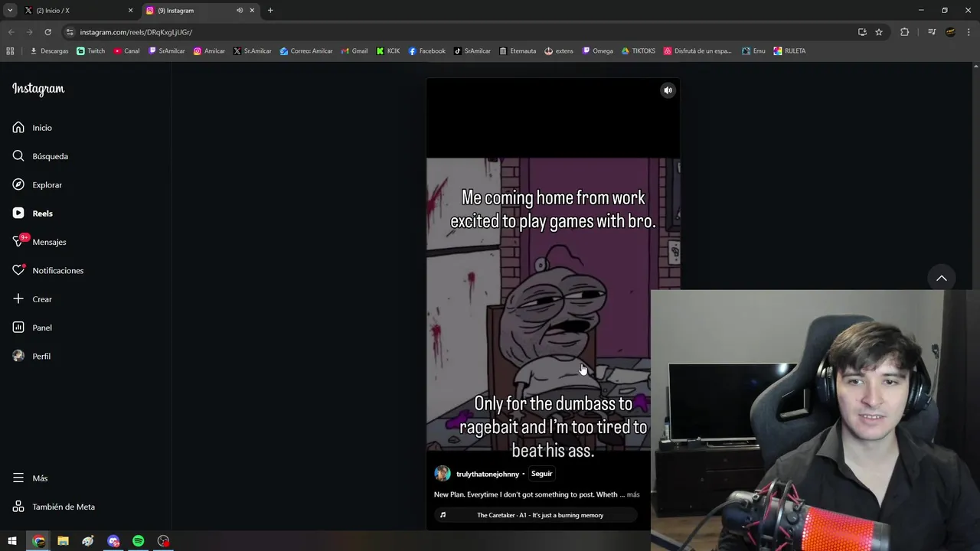Open the Facebook bookmark

click(x=426, y=51)
